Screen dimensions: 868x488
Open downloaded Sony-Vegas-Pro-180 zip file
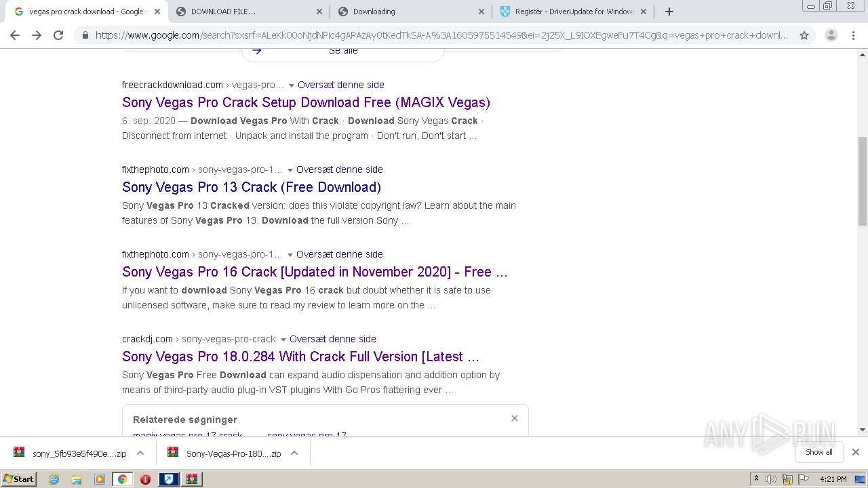point(224,453)
